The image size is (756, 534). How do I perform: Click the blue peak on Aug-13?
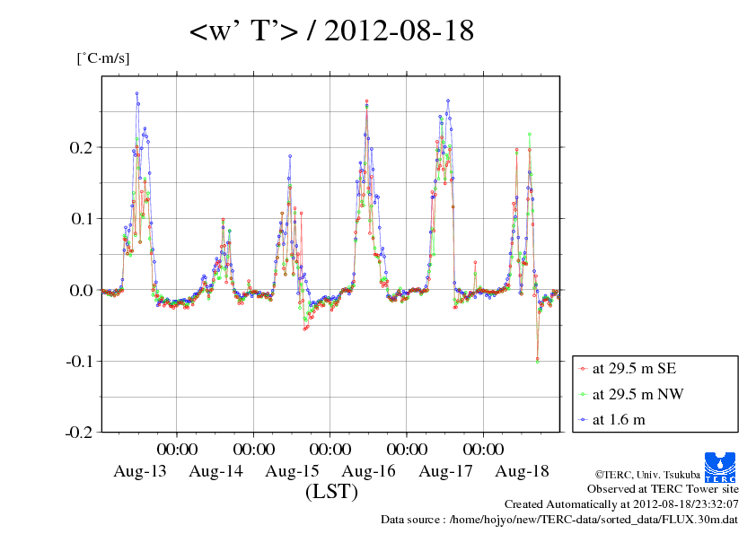click(x=137, y=93)
